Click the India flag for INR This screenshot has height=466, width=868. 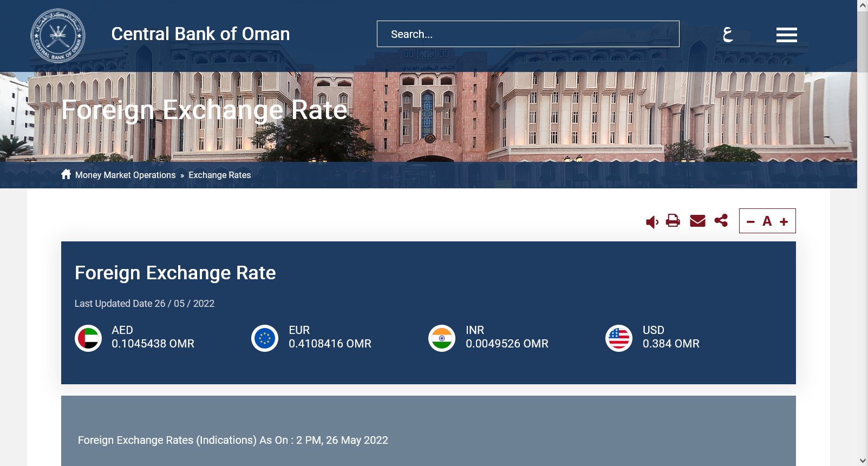tap(442, 338)
